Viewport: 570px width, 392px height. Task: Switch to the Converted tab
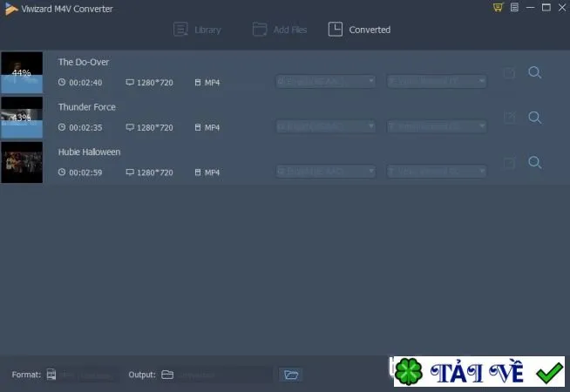[360, 30]
